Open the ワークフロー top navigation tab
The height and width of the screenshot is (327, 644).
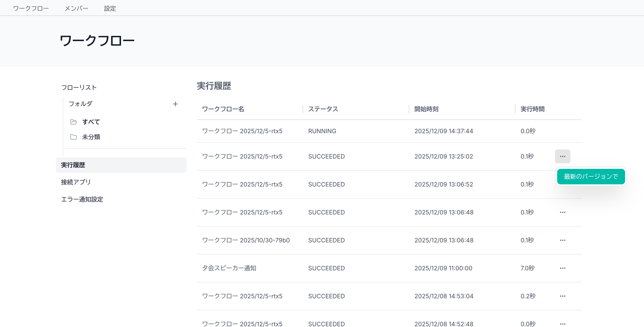click(31, 8)
